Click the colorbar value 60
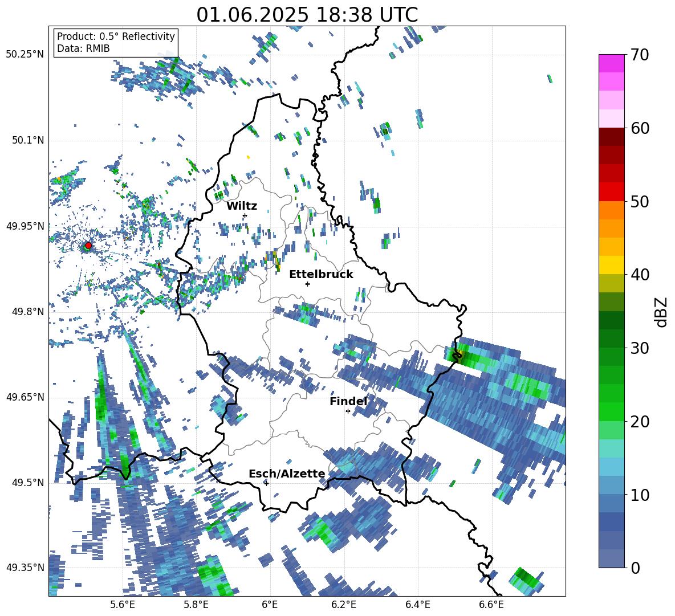Image resolution: width=675 pixels, height=616 pixels. [640, 128]
